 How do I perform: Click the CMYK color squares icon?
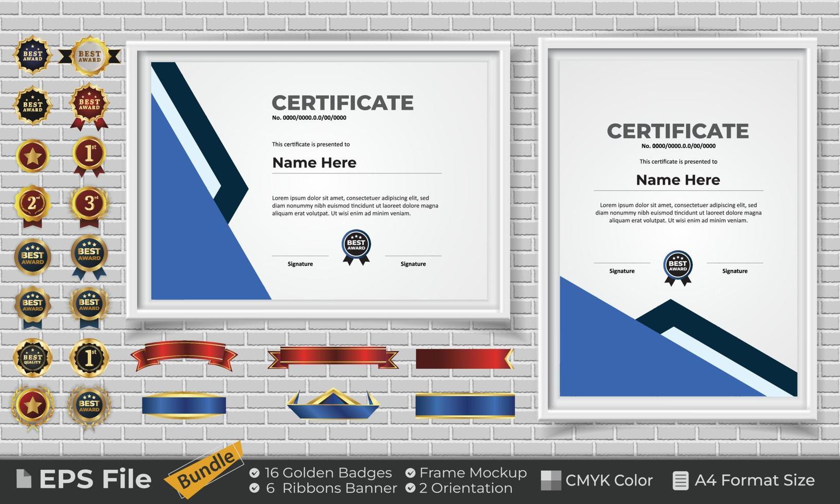click(x=551, y=480)
